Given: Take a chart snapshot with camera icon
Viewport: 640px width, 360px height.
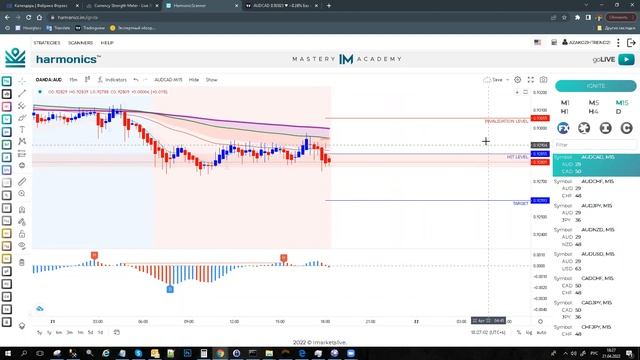Looking at the screenshot, I should point(543,80).
